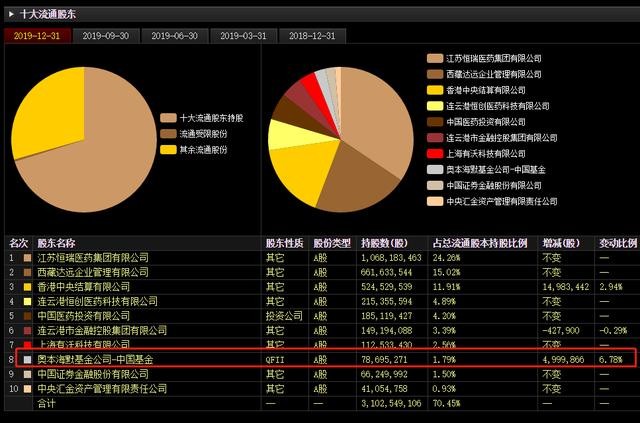
Task: Go to the 2018-12-31 tab
Action: point(312,36)
